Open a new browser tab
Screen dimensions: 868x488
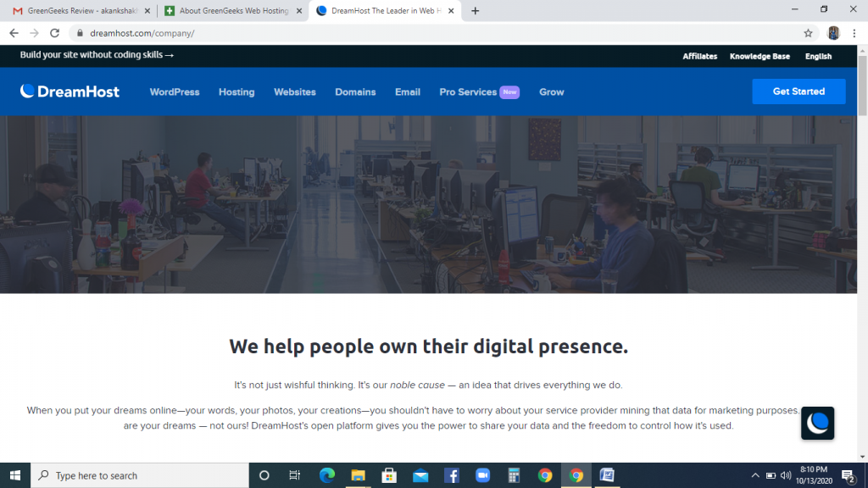pos(475,10)
